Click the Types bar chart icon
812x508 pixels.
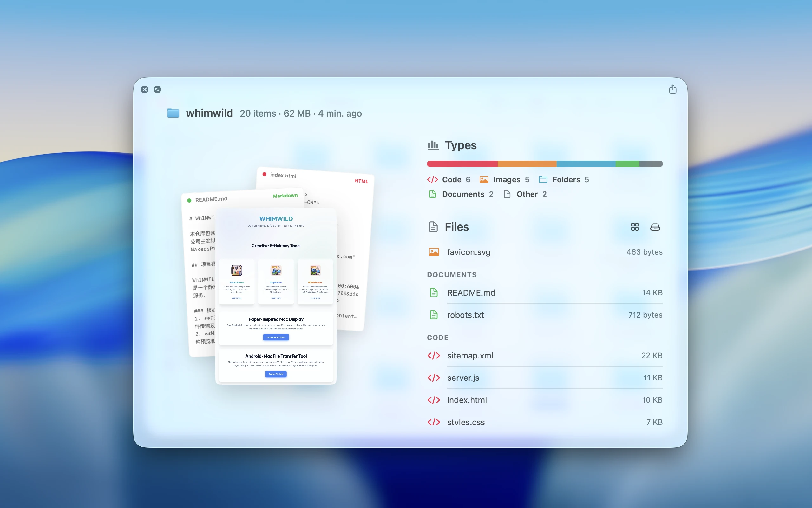click(433, 145)
